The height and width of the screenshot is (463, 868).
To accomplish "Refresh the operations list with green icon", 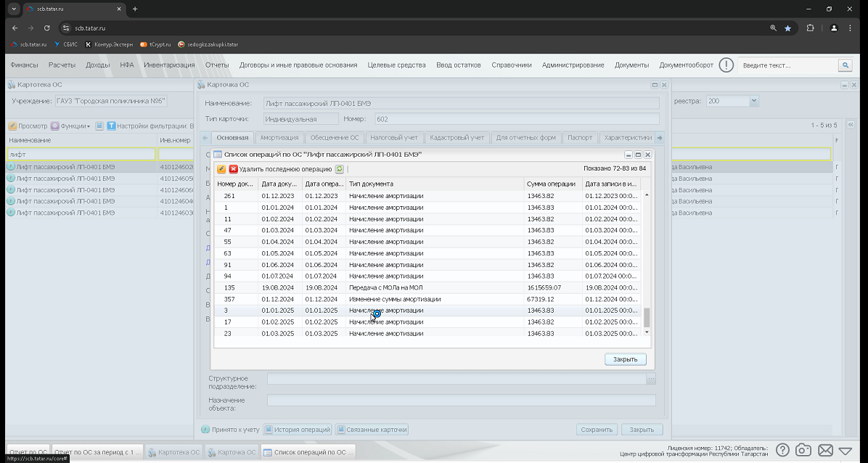I will pos(340,169).
